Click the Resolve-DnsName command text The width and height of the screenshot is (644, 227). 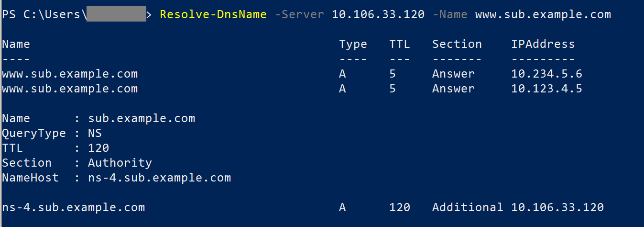point(213,14)
